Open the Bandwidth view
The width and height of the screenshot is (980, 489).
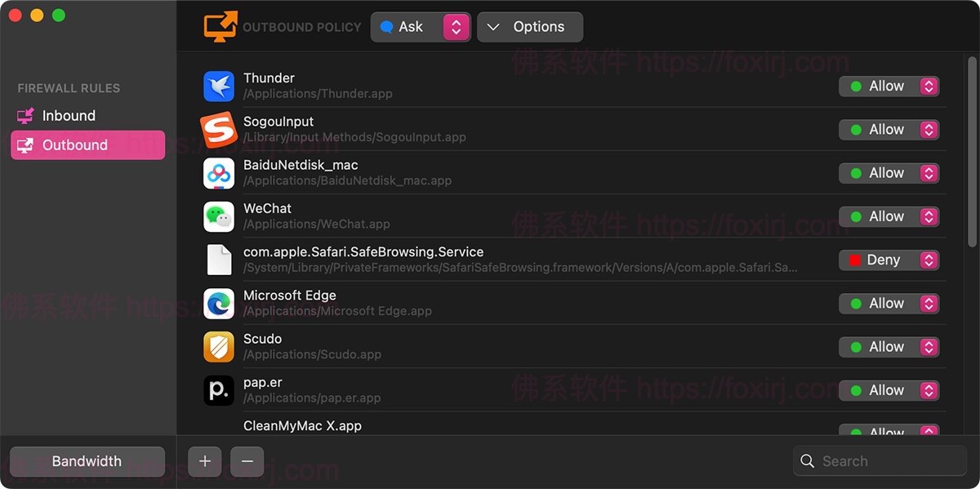(x=87, y=461)
